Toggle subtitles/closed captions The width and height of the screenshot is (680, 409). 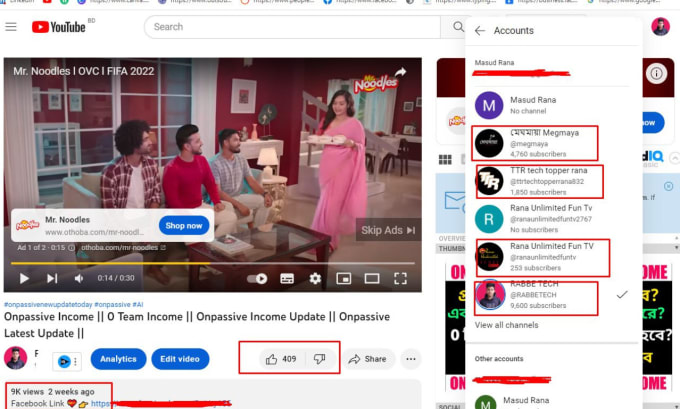click(287, 278)
